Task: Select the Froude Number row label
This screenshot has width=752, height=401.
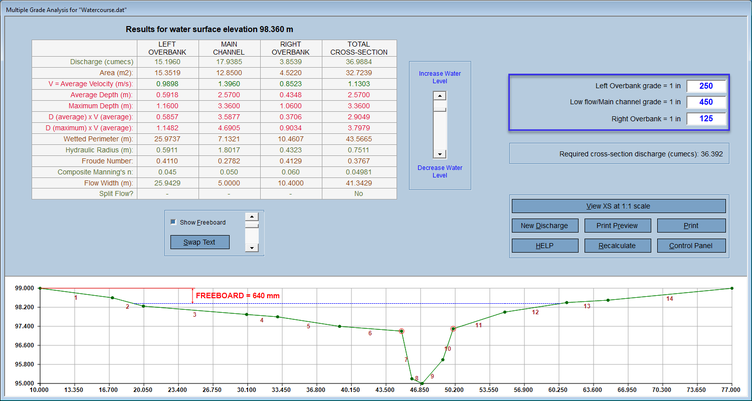Action: click(x=109, y=161)
